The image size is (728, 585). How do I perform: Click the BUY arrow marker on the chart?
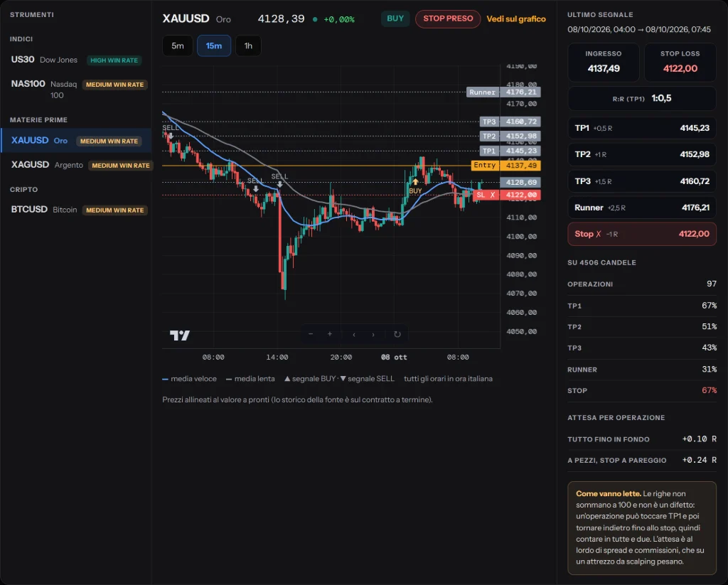[415, 182]
